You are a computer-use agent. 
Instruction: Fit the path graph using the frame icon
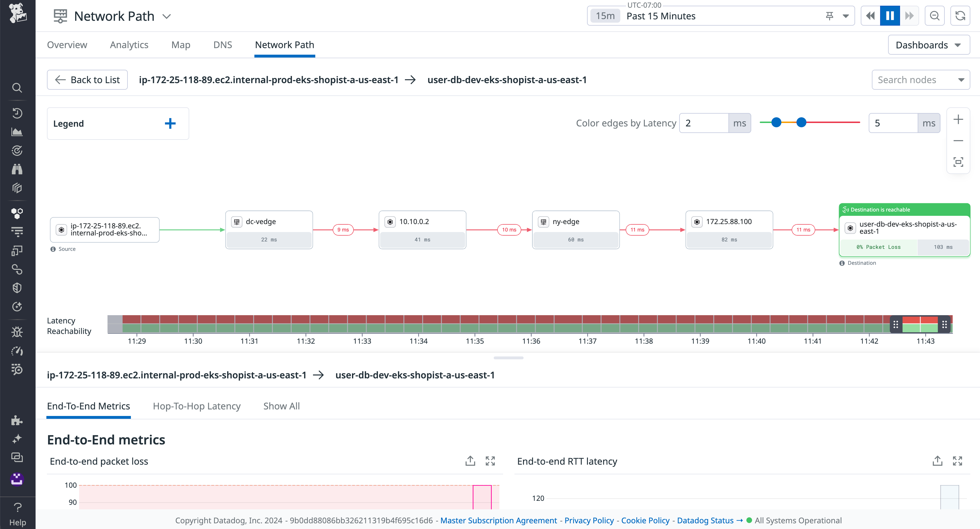pyautogui.click(x=959, y=162)
